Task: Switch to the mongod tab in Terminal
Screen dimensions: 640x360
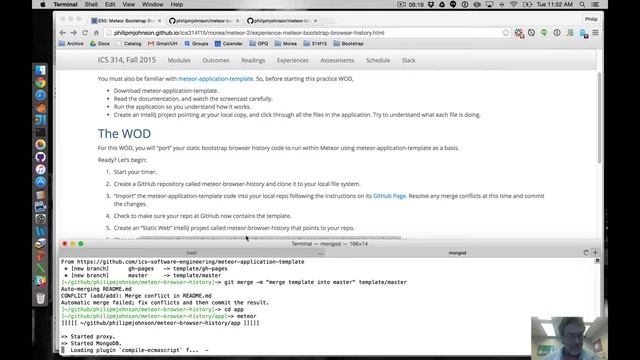Action: [457, 253]
